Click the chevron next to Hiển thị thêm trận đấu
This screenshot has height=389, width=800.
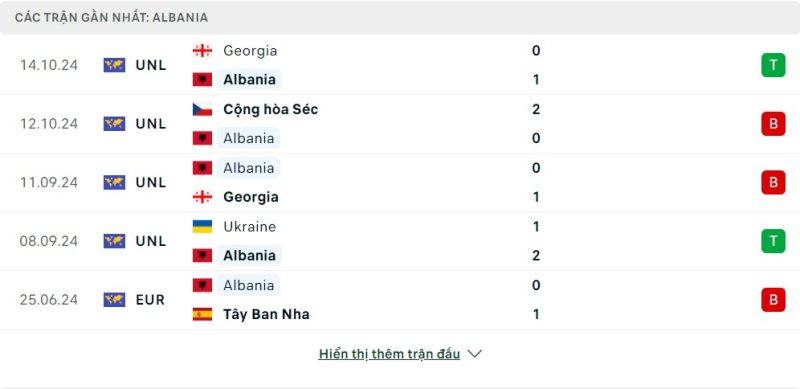click(474, 354)
